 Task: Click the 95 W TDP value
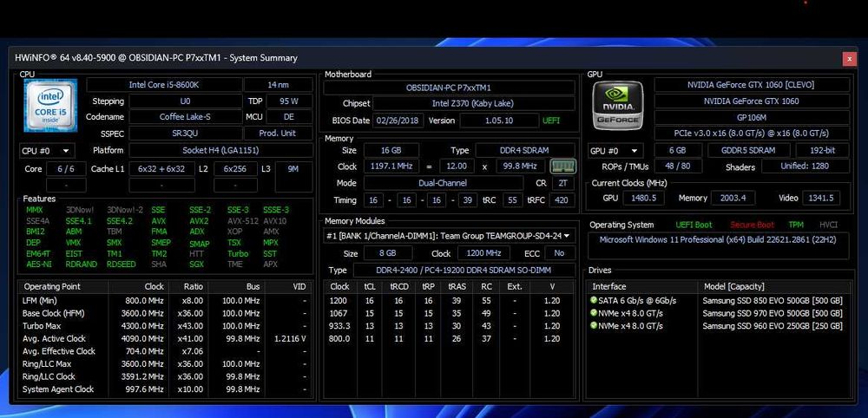click(x=289, y=101)
